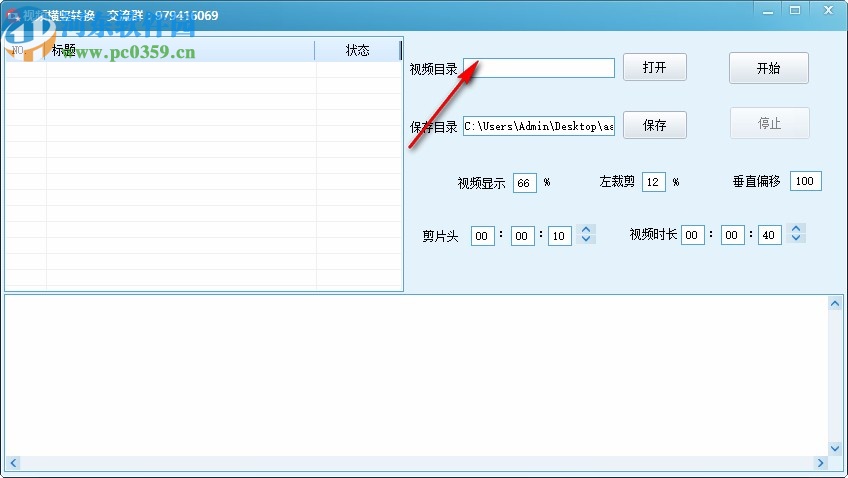Image resolution: width=848 pixels, height=478 pixels.
Task: Click the log pane's down scroll arrow
Action: pyautogui.click(x=835, y=448)
